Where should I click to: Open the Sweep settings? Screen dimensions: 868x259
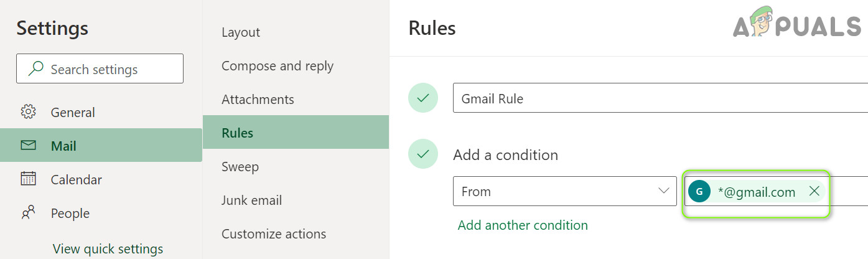tap(240, 167)
